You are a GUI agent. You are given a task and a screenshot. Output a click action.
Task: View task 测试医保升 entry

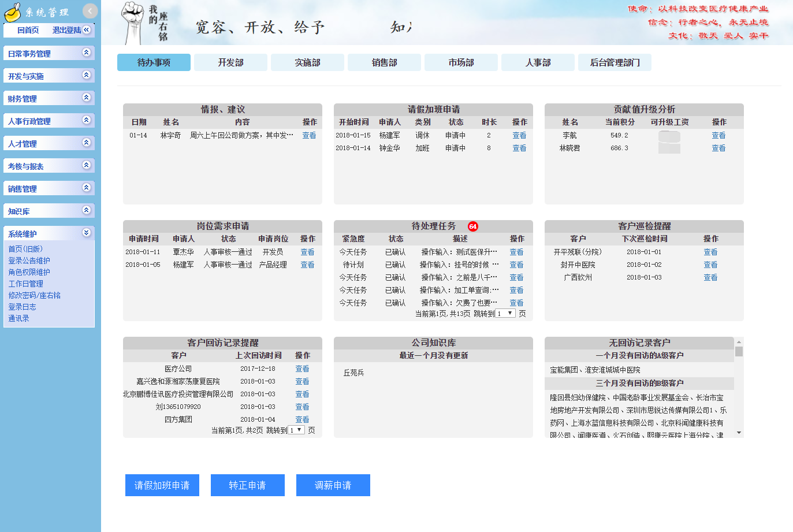click(516, 252)
